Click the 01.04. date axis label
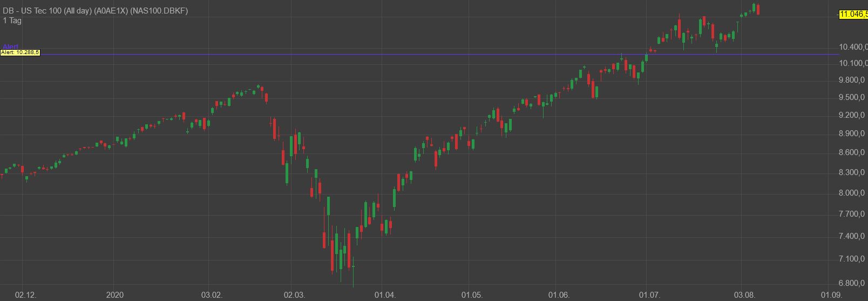Viewport: 868px width, 301px height. [385, 295]
